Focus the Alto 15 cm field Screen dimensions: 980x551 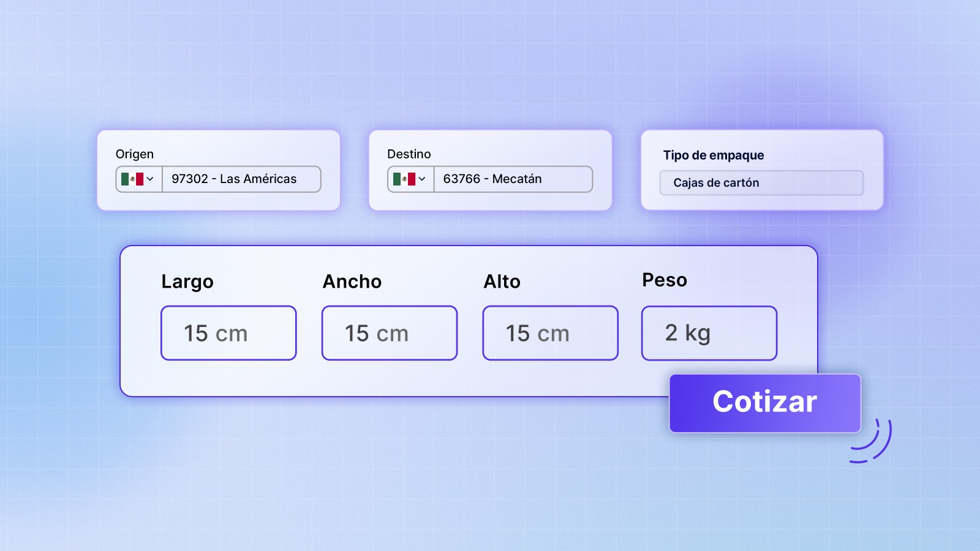pos(550,333)
